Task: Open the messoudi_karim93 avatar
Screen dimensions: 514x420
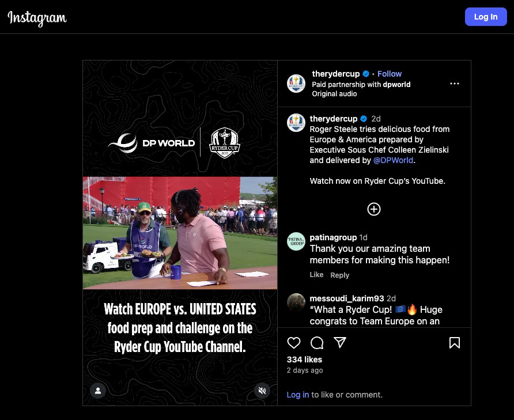Action: click(296, 302)
